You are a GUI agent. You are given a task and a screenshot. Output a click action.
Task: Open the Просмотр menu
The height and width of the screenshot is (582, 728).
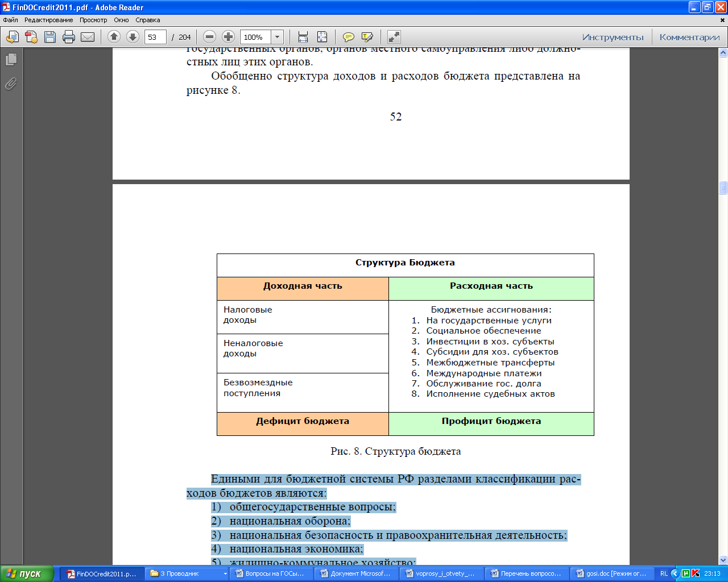[93, 20]
